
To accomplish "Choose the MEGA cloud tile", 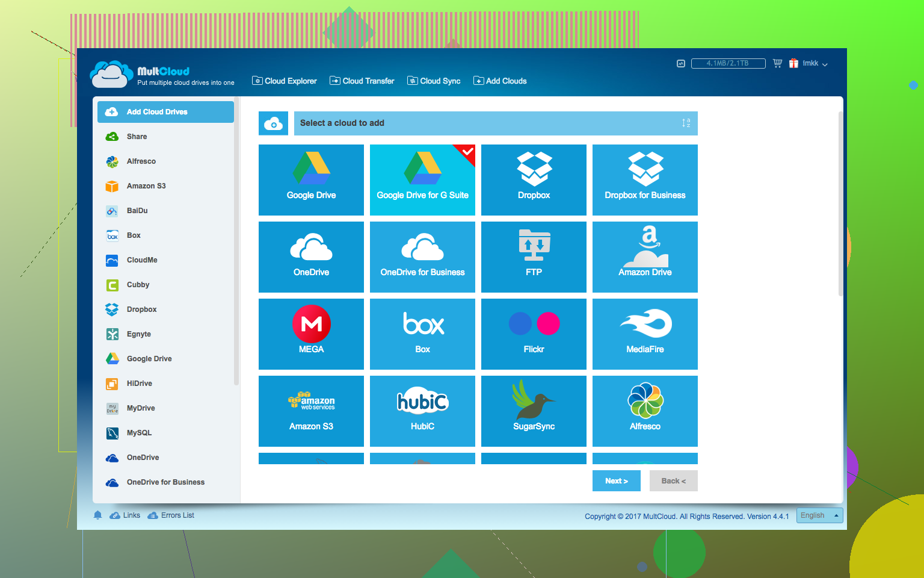I will [x=311, y=334].
